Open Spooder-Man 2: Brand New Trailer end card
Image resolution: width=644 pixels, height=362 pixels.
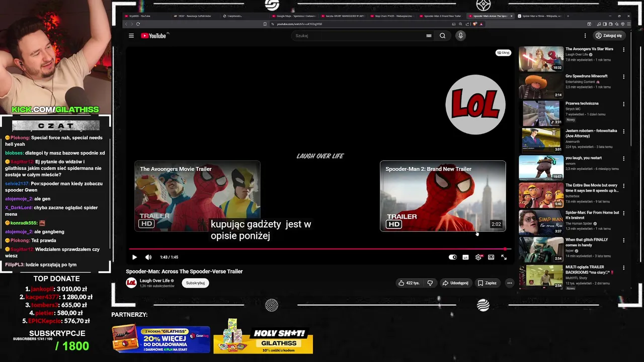click(x=443, y=196)
